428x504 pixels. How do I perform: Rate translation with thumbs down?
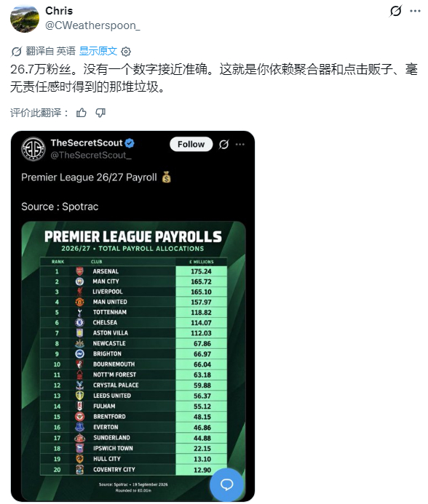pyautogui.click(x=100, y=113)
